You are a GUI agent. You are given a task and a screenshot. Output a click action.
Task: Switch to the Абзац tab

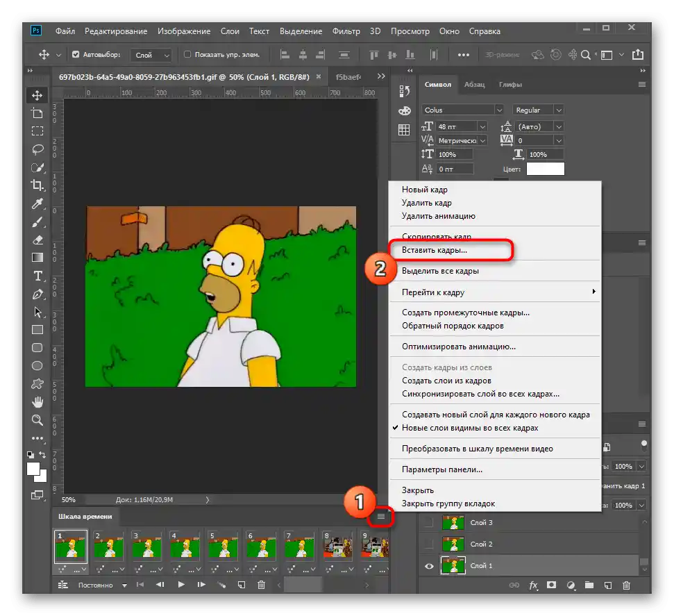[475, 85]
